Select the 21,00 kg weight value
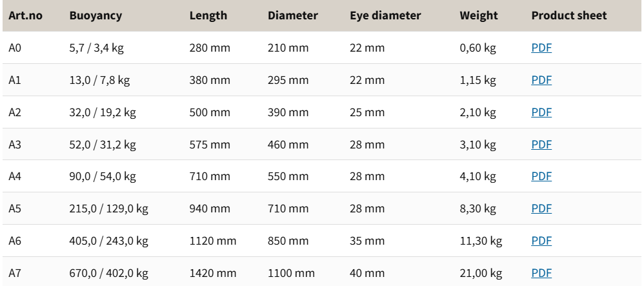 click(x=481, y=273)
